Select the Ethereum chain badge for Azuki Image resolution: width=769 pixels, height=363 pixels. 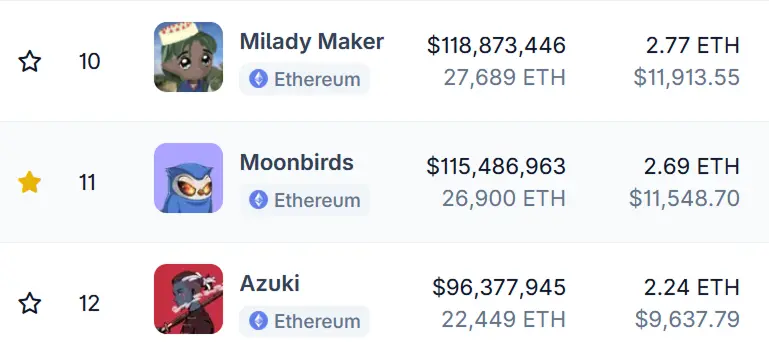coord(305,321)
